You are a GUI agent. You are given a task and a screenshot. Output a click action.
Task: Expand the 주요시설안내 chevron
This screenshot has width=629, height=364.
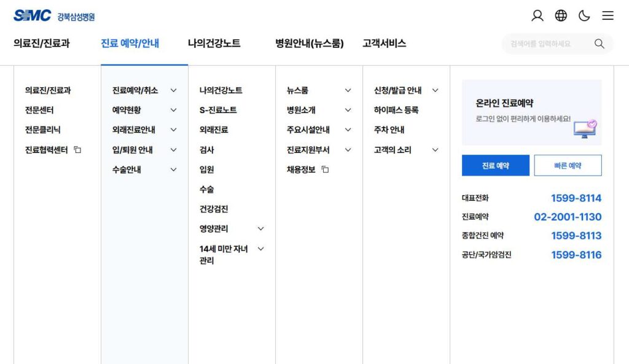(x=348, y=130)
